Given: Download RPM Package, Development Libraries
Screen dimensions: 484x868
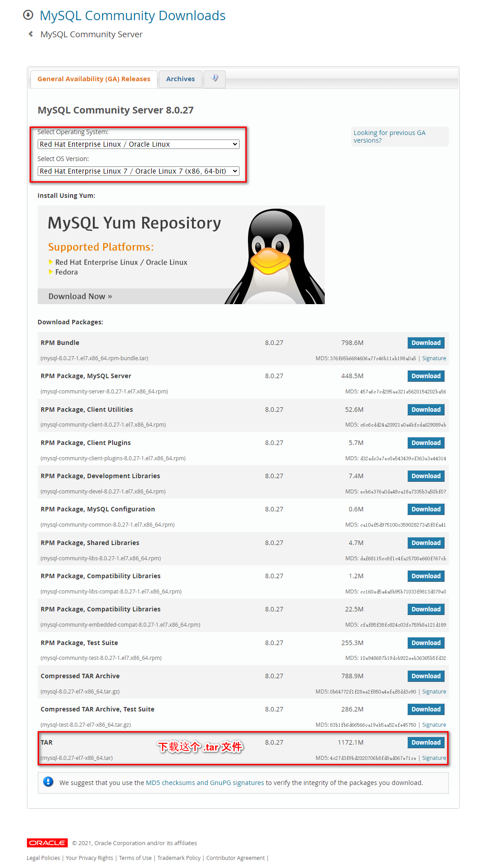Looking at the screenshot, I should (x=426, y=476).
